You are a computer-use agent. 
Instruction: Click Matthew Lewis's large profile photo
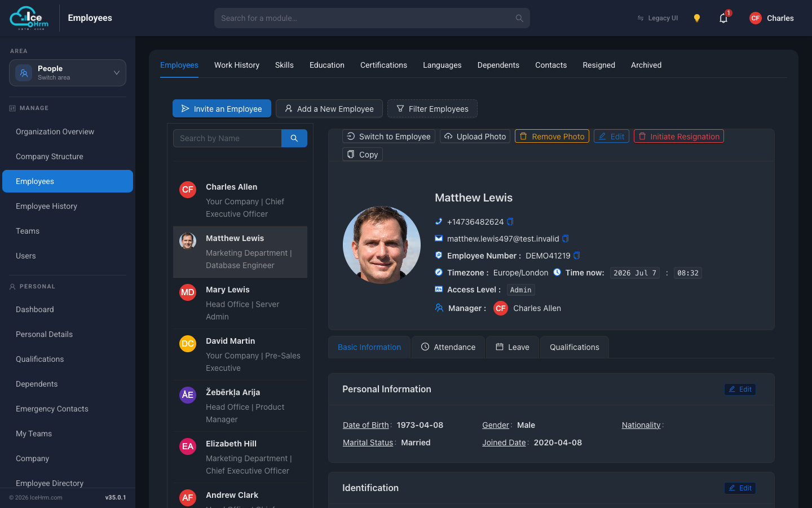(x=382, y=245)
